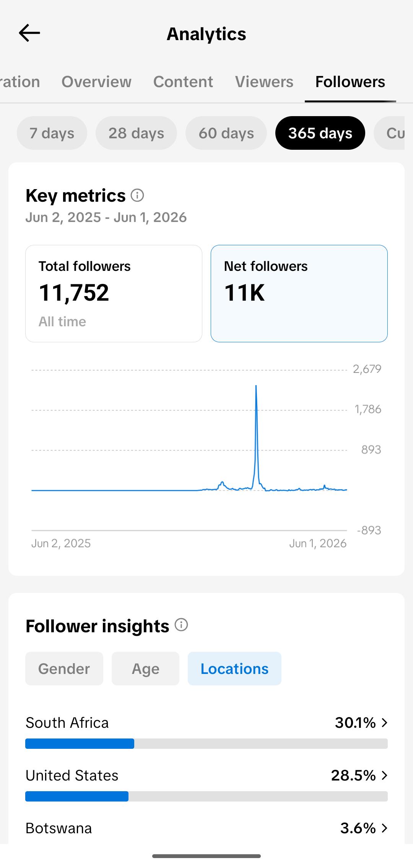Image resolution: width=413 pixels, height=868 pixels.
Task: Switch to the Content tab
Action: 183,82
